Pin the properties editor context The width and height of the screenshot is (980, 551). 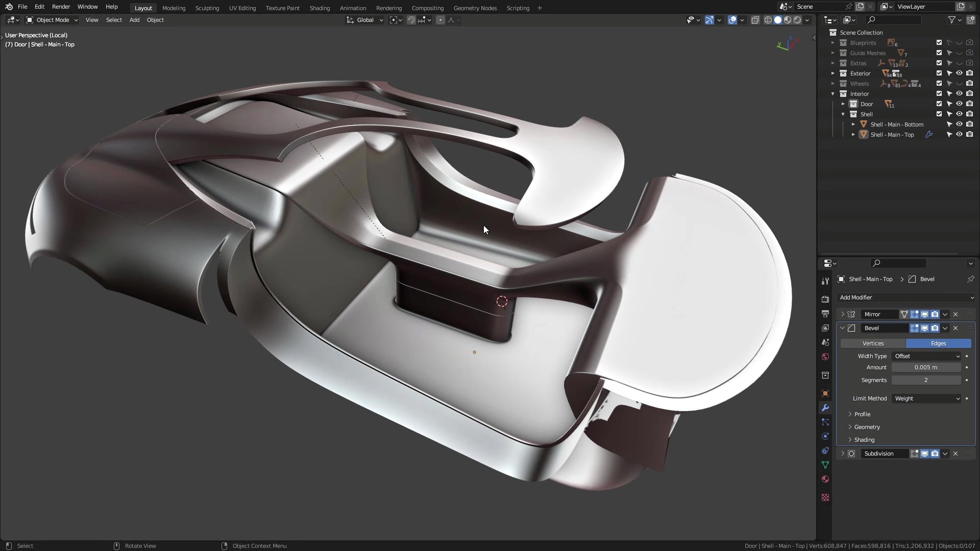[x=970, y=279]
